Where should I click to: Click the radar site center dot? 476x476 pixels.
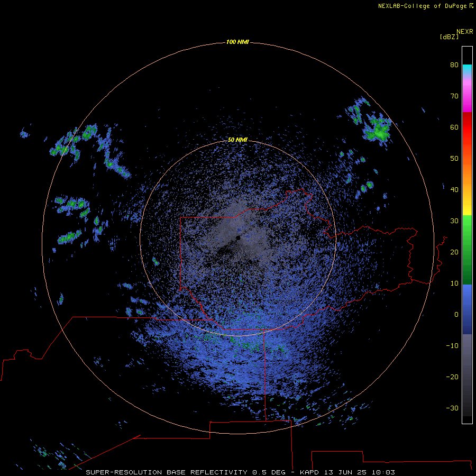pyautogui.click(x=238, y=239)
